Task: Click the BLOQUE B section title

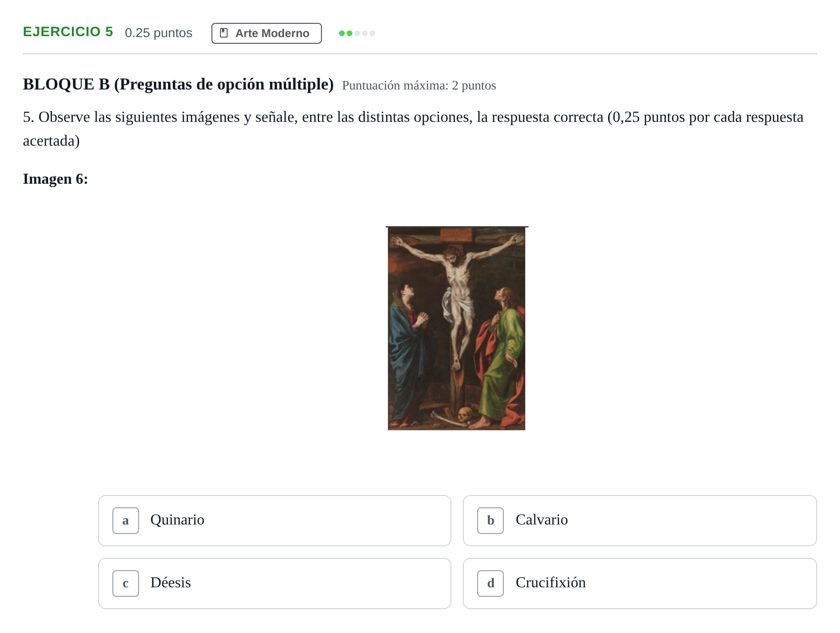Action: (178, 84)
